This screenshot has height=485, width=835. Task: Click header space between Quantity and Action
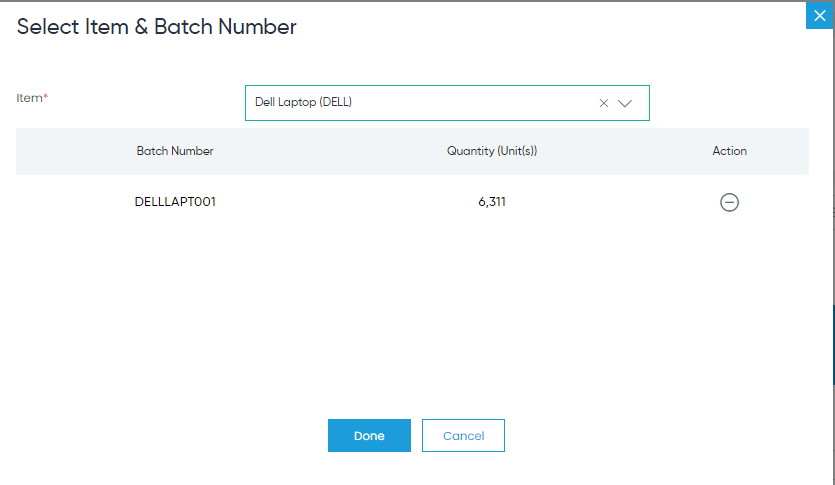click(x=623, y=151)
